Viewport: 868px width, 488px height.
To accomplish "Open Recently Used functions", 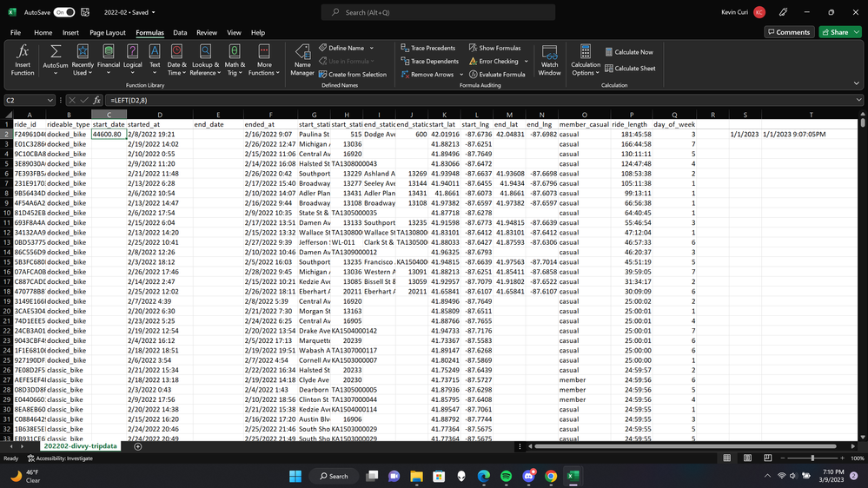I will (x=83, y=60).
